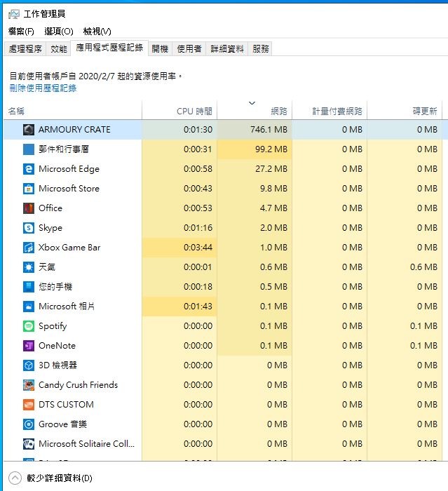Select the Skype row name

pyautogui.click(x=50, y=228)
